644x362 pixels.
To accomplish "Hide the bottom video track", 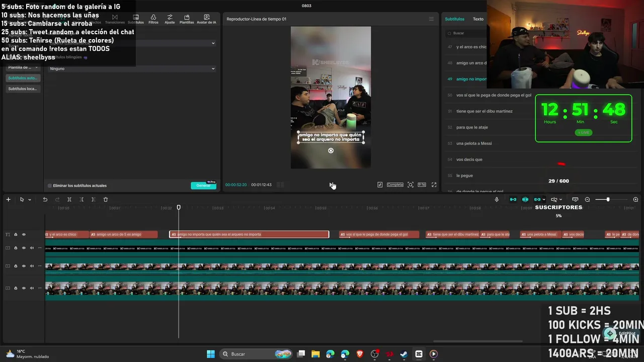I will coord(24,288).
